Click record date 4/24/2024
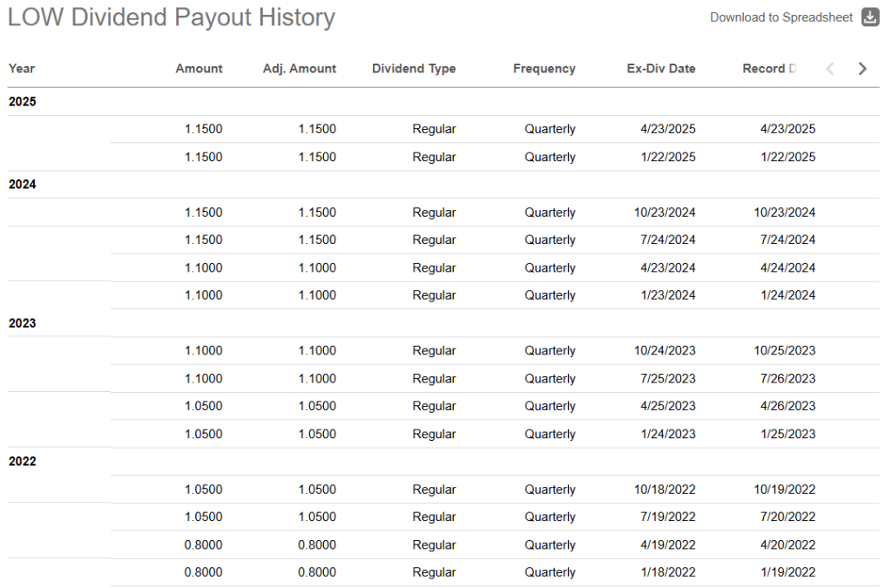The height and width of the screenshot is (588, 892). (787, 267)
